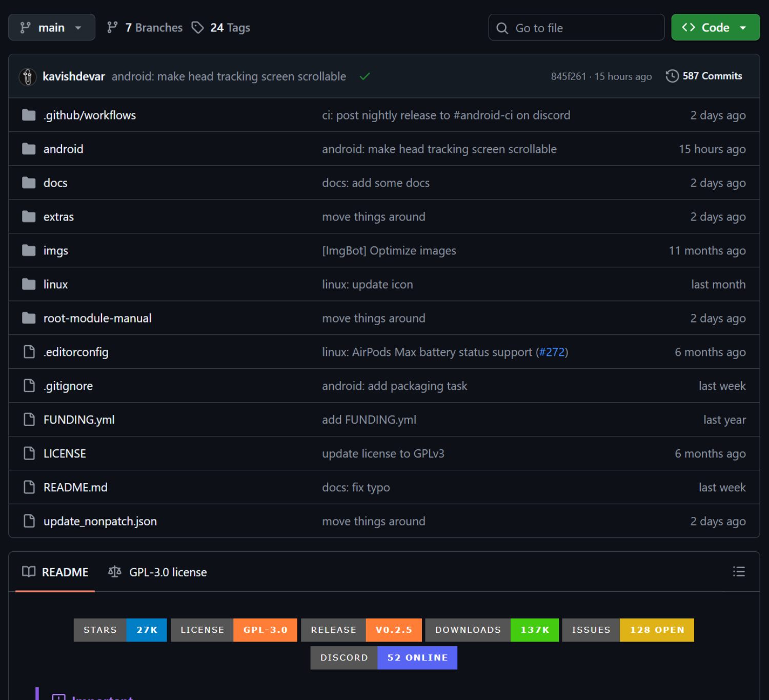
Task: Click the folder icon beside imgs
Action: 29,251
